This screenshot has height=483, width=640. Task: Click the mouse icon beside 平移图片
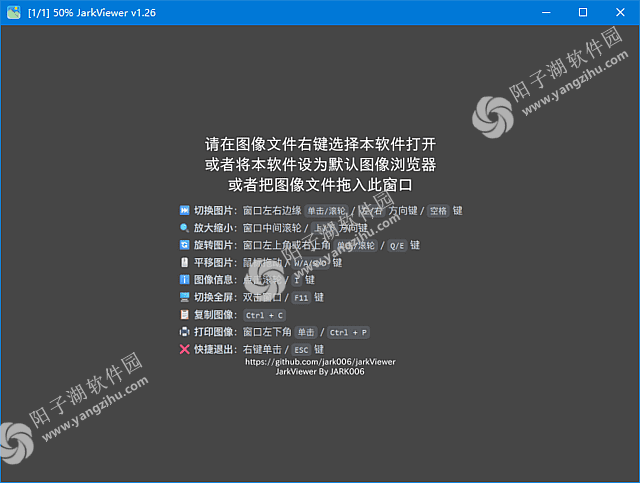pos(184,262)
